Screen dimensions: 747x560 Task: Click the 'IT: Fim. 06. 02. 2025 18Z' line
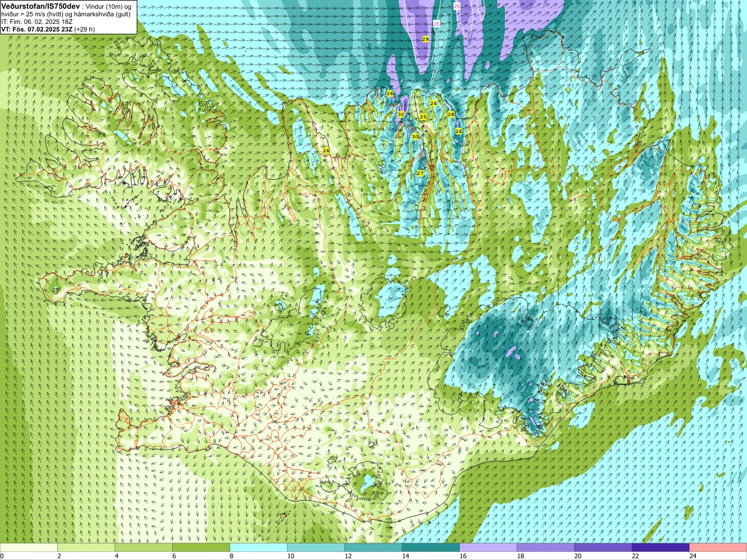(37, 22)
